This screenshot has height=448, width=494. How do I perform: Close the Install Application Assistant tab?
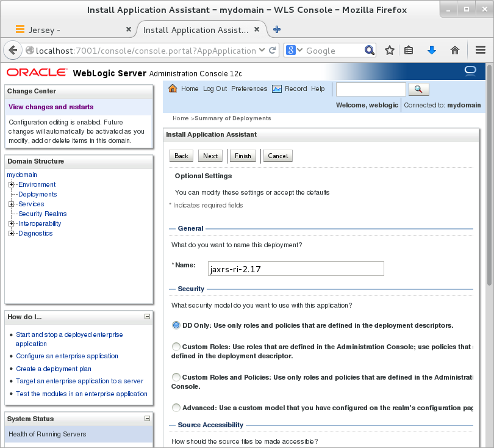(257, 29)
